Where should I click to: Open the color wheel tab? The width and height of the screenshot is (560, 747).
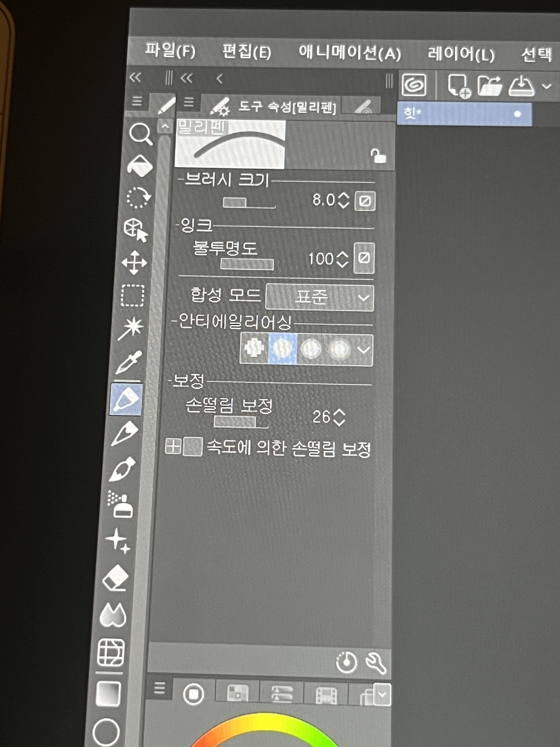pyautogui.click(x=194, y=694)
